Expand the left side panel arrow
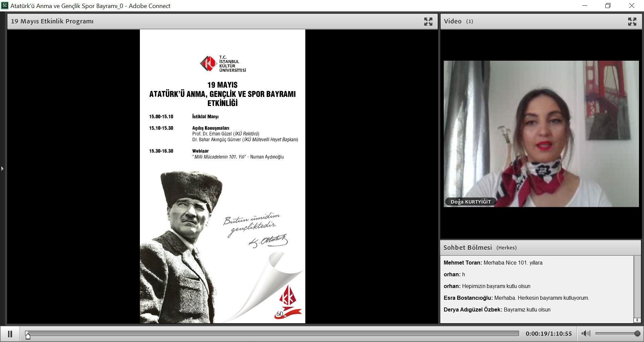The width and height of the screenshot is (644, 342). pyautogui.click(x=2, y=169)
